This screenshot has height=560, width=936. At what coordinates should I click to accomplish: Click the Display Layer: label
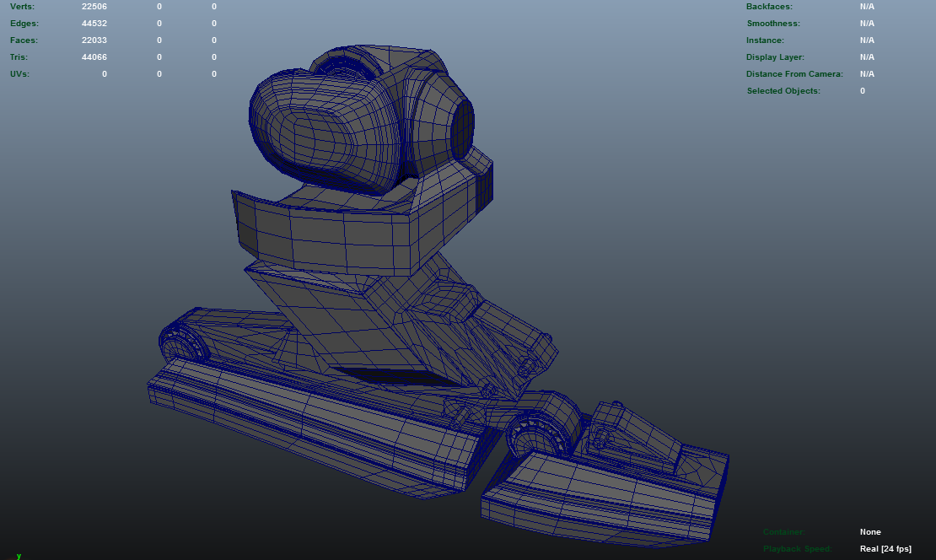[x=775, y=57]
